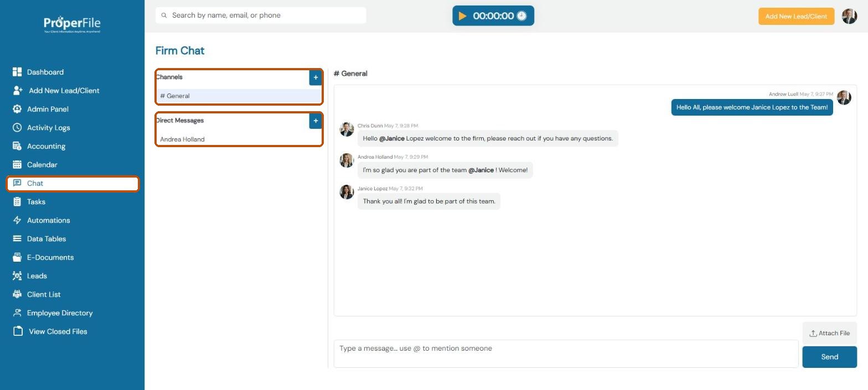Click the Dashboard grid icon
868x390 pixels.
click(x=17, y=72)
